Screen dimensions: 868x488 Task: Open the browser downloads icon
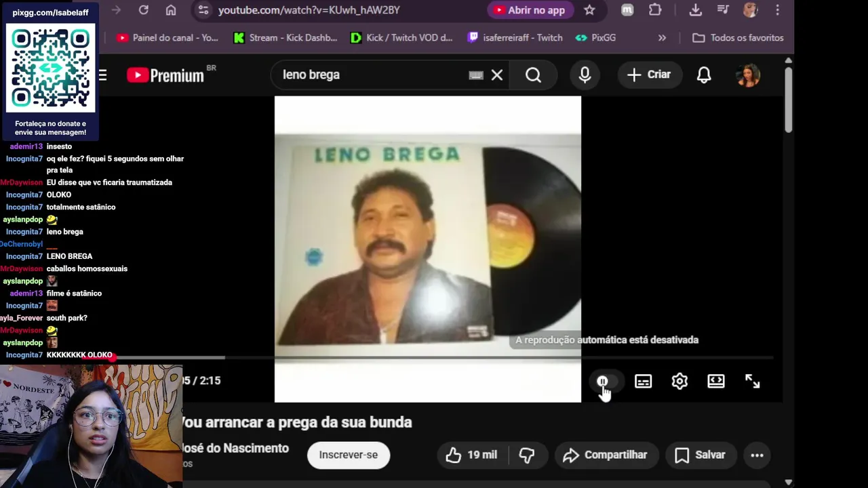[x=695, y=10]
